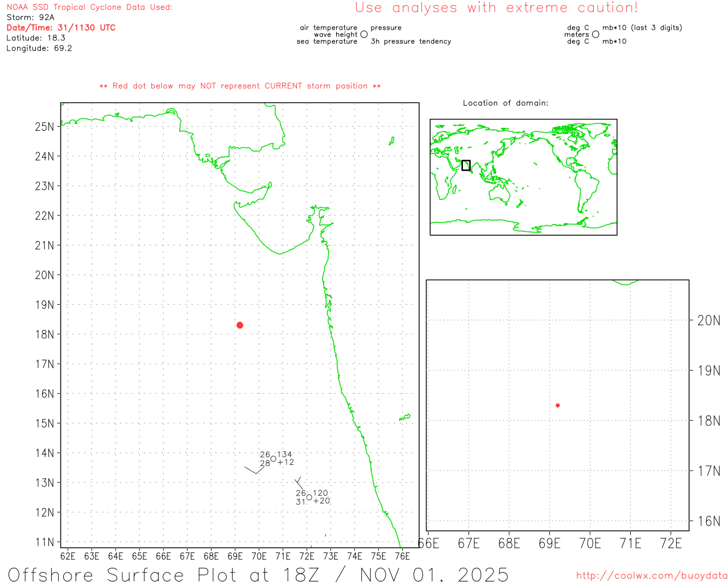Screen dimensions: 728x582
Task: Click the '+20' pressure tendency value
Action: [321, 501]
